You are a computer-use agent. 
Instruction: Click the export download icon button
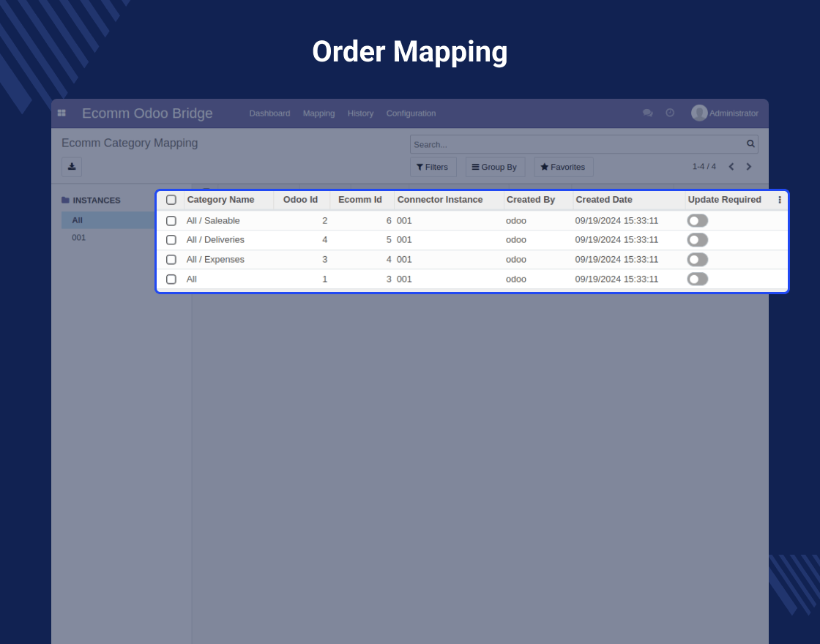72,167
